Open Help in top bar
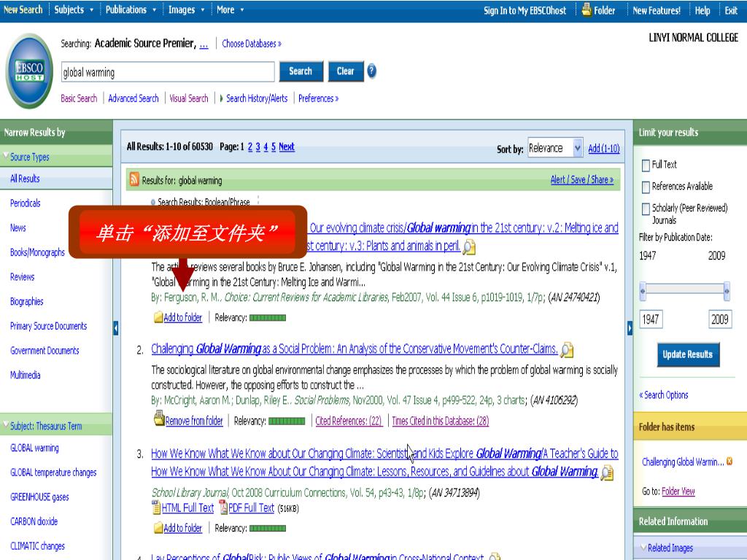This screenshot has height=560, width=747. (x=703, y=10)
